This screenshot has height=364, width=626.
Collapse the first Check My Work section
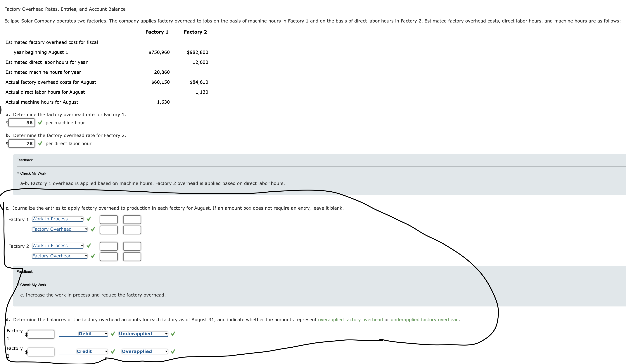tap(18, 173)
